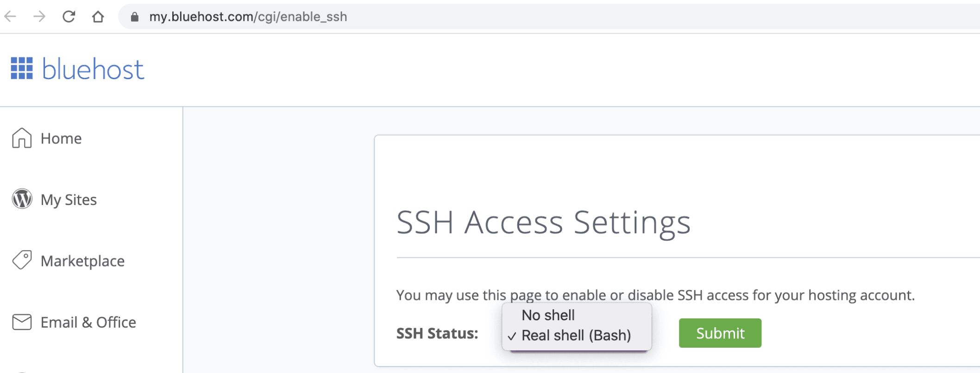The width and height of the screenshot is (980, 373).
Task: Open the Email & Office section
Action: point(88,323)
